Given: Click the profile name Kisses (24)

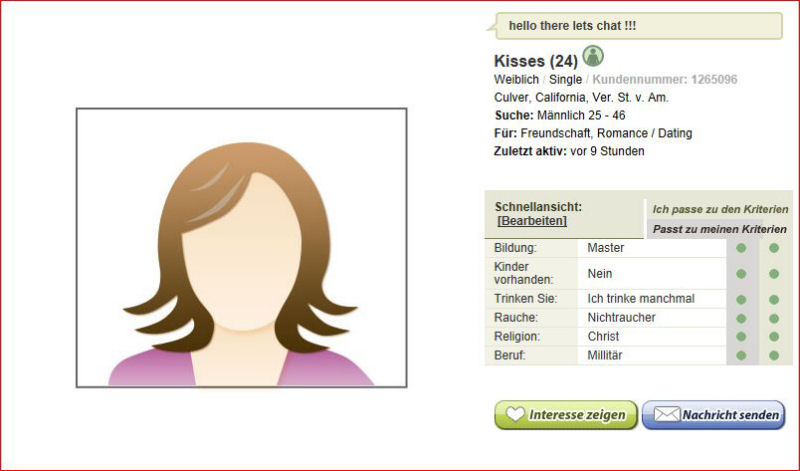Looking at the screenshot, I should (x=536, y=61).
